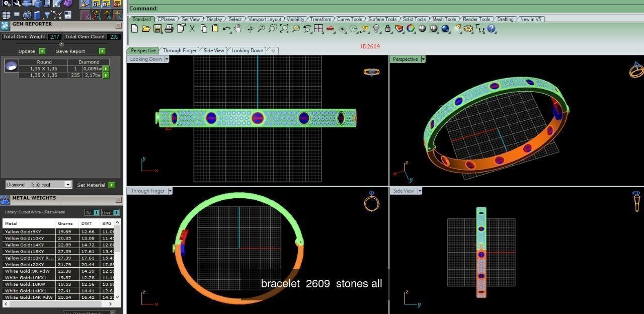Viewport: 644px width, 314px height.
Task: Open the Curve Tools toolbar tab
Action: coord(349,19)
